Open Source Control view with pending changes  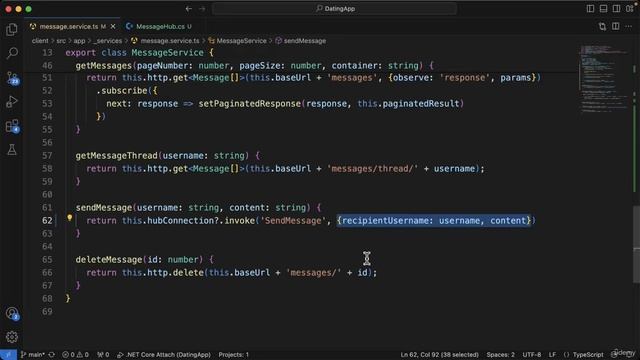[12, 78]
